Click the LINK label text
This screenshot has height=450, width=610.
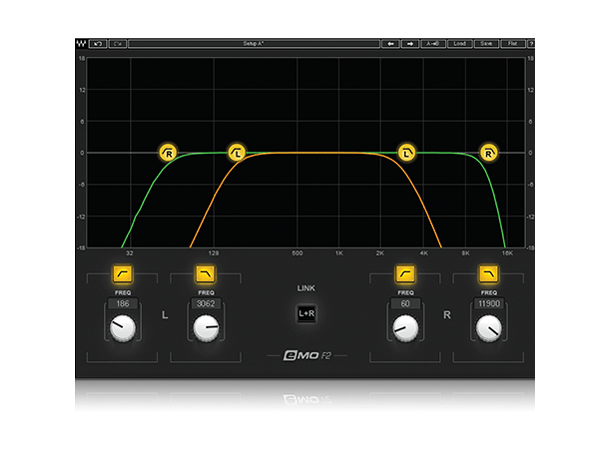[306, 288]
